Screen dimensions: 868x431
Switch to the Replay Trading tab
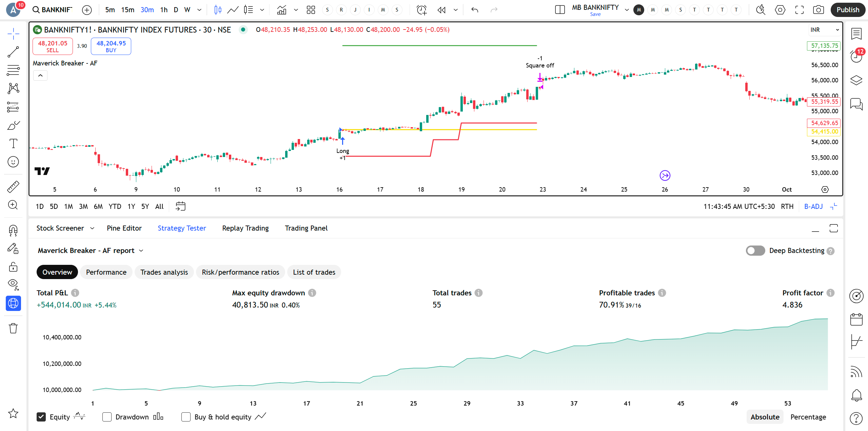(x=245, y=228)
